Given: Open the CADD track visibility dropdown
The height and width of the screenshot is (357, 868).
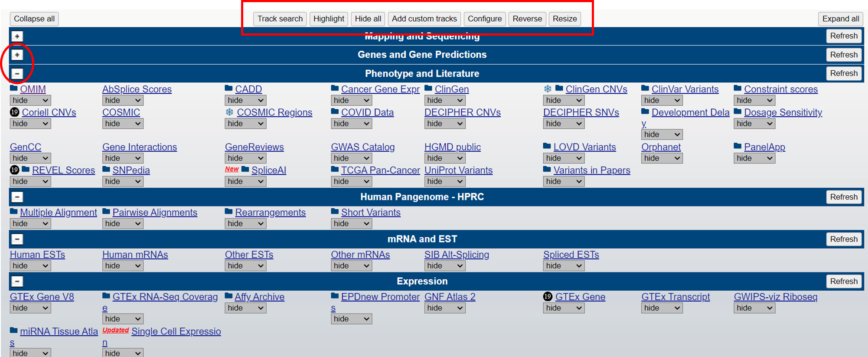Looking at the screenshot, I should click(245, 100).
